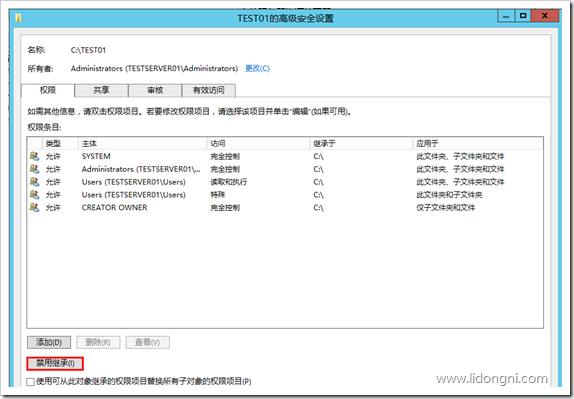The width and height of the screenshot is (574, 399).
Task: Click the user icon in the Users 读取和执行 row
Action: 34,182
